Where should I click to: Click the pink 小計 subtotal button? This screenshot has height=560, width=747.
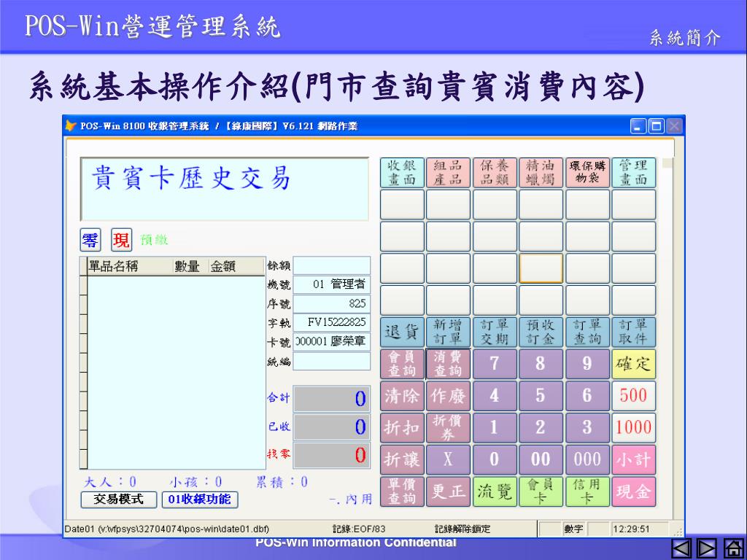634,460
